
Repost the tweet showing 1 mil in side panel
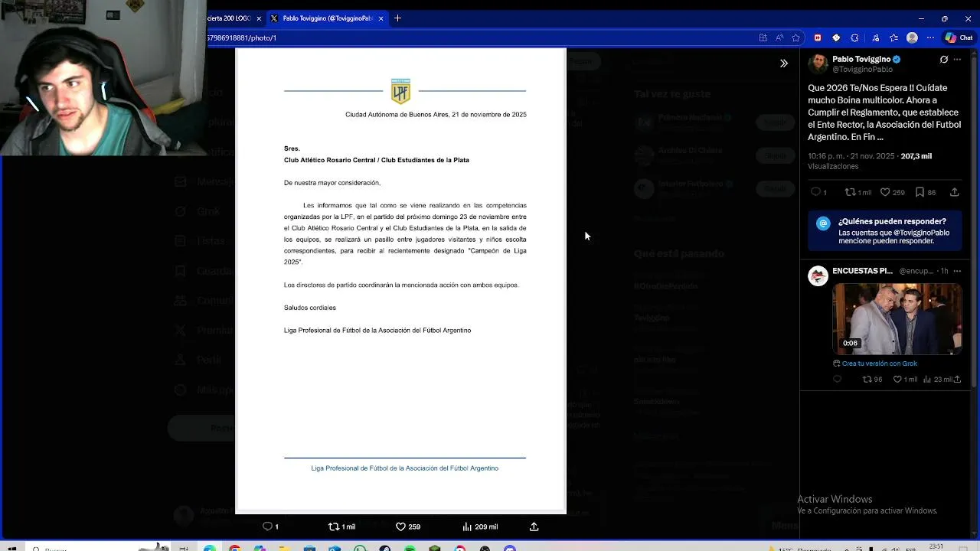(x=857, y=192)
